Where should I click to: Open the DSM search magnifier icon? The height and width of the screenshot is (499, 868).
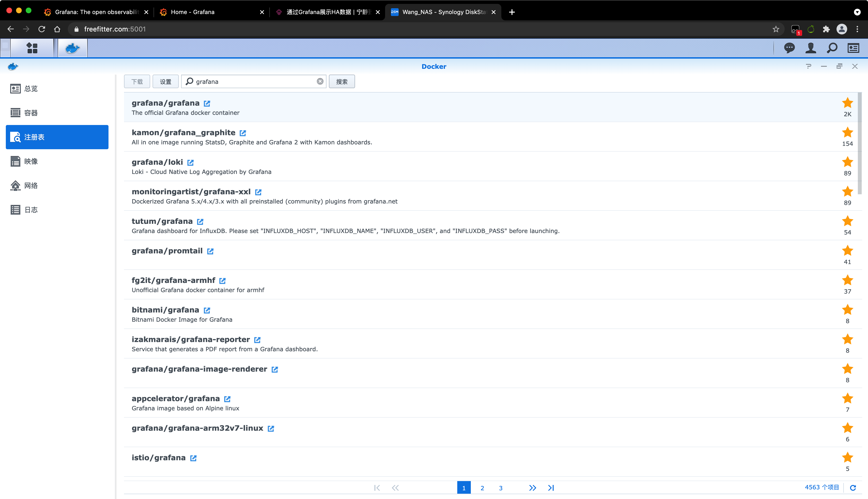pos(832,48)
